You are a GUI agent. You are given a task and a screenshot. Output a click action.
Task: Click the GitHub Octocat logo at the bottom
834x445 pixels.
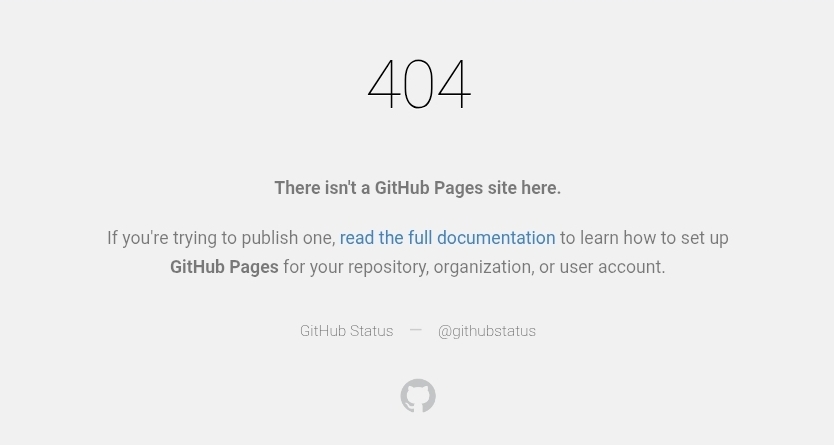click(418, 396)
